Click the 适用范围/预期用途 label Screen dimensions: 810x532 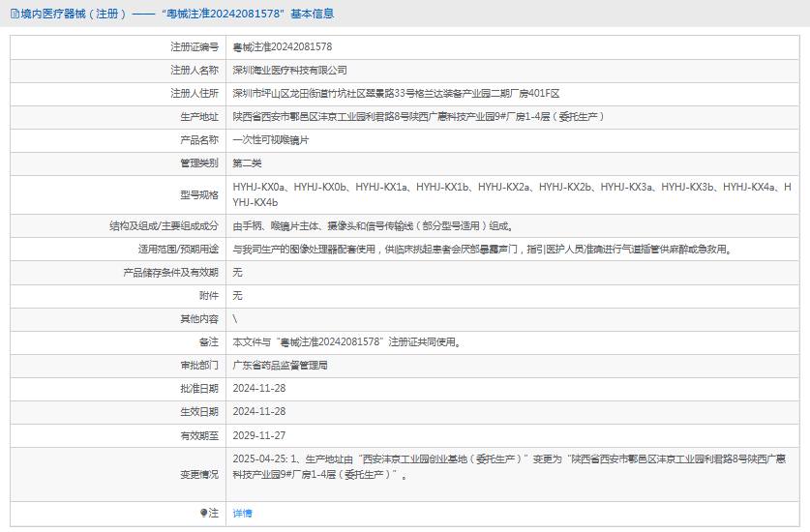tap(178, 249)
